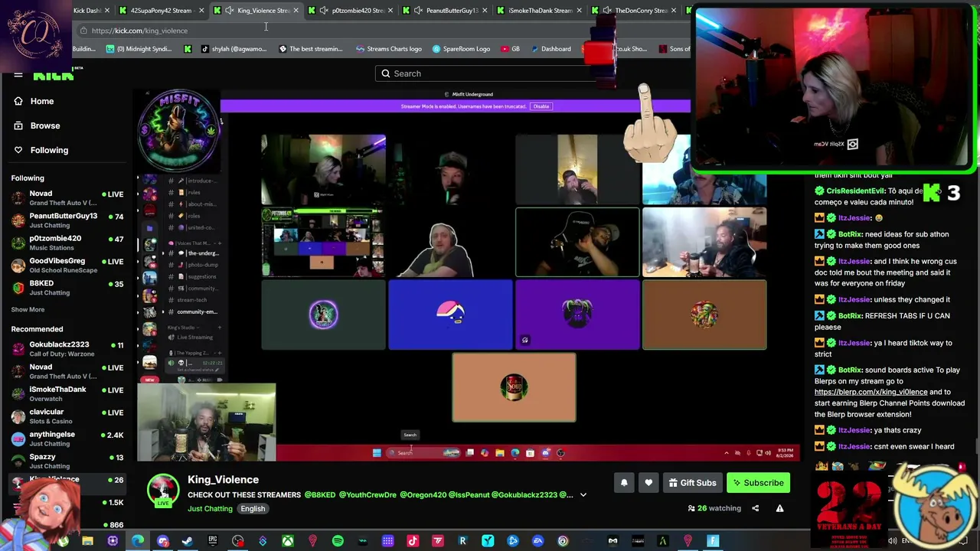Close the 42SupaPony42 Stream tab
Screen dimensions: 980x551
(x=201, y=11)
